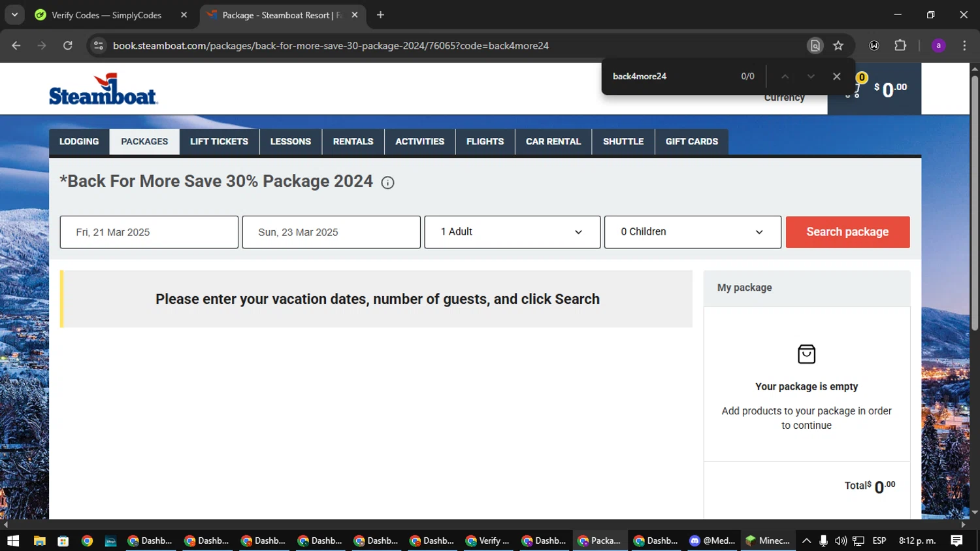Open the network tray icon
This screenshot has width=980, height=551.
(x=858, y=541)
